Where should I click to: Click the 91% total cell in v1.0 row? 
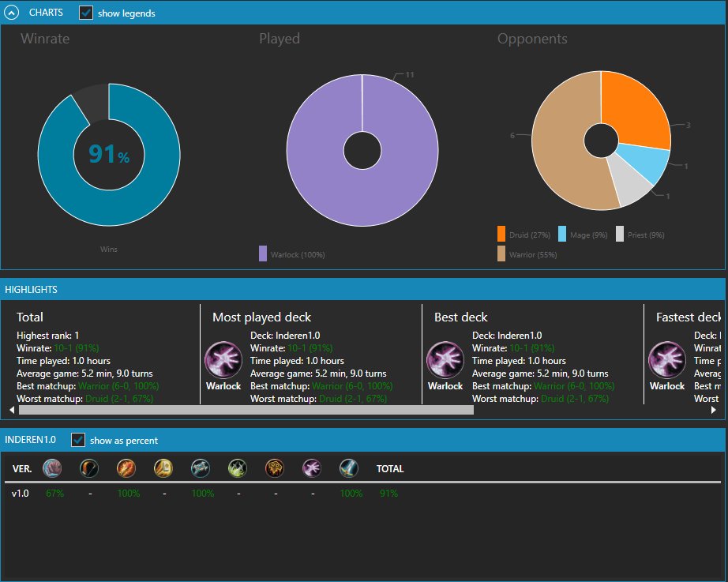tap(388, 494)
